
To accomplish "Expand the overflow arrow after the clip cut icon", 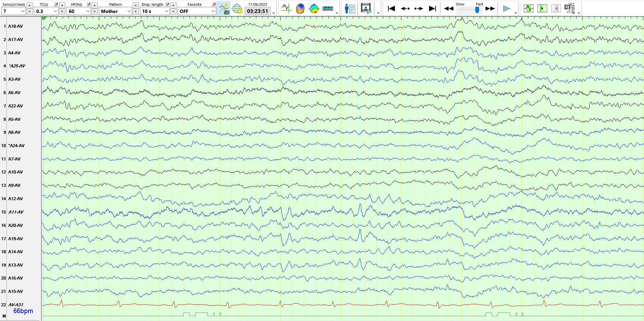I will (x=579, y=13).
